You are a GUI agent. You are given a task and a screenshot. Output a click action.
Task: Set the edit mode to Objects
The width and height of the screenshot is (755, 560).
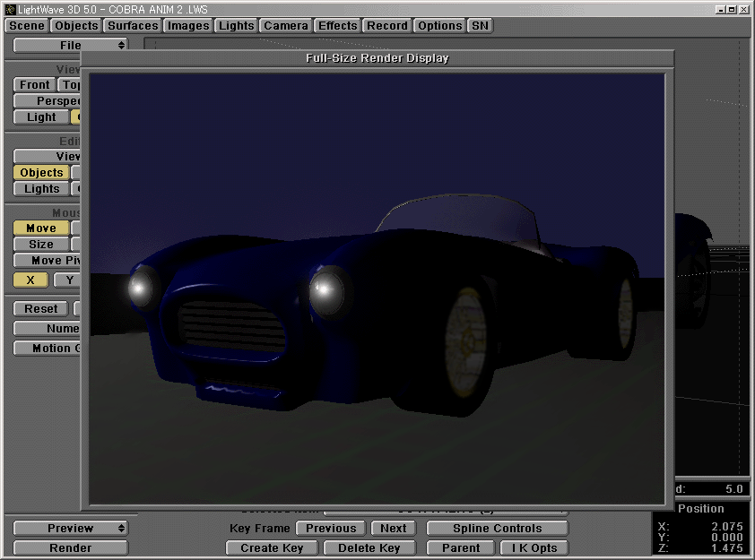[41, 172]
